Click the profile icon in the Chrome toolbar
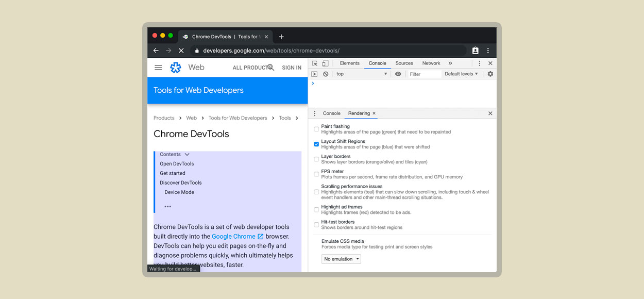This screenshot has height=299, width=644. (476, 51)
